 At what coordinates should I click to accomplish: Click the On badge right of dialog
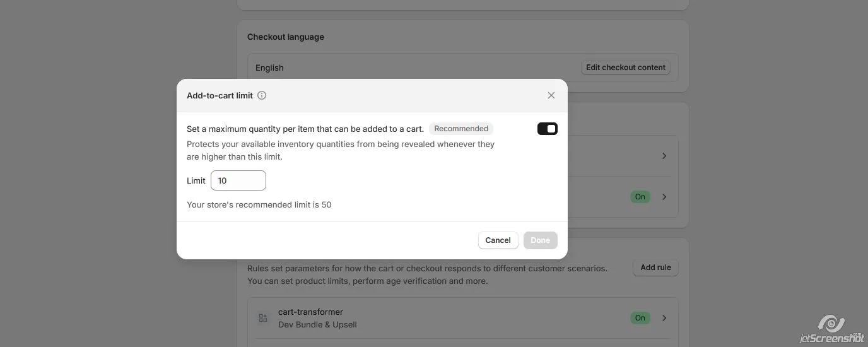click(640, 197)
